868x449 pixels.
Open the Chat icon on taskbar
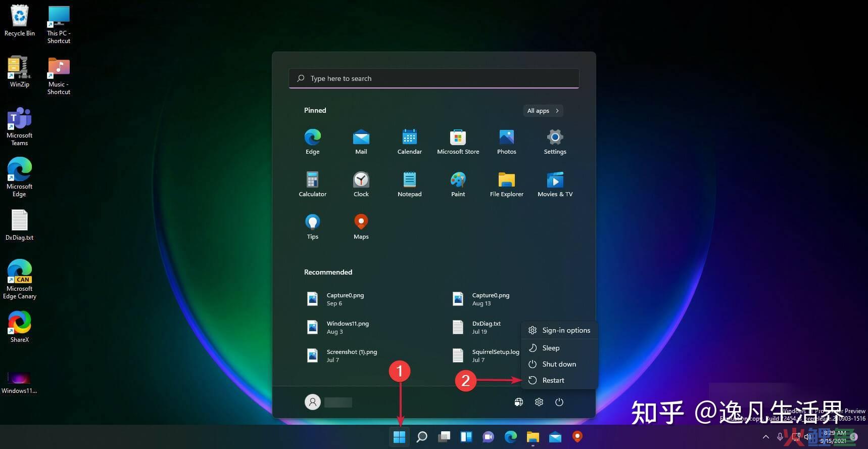(488, 436)
